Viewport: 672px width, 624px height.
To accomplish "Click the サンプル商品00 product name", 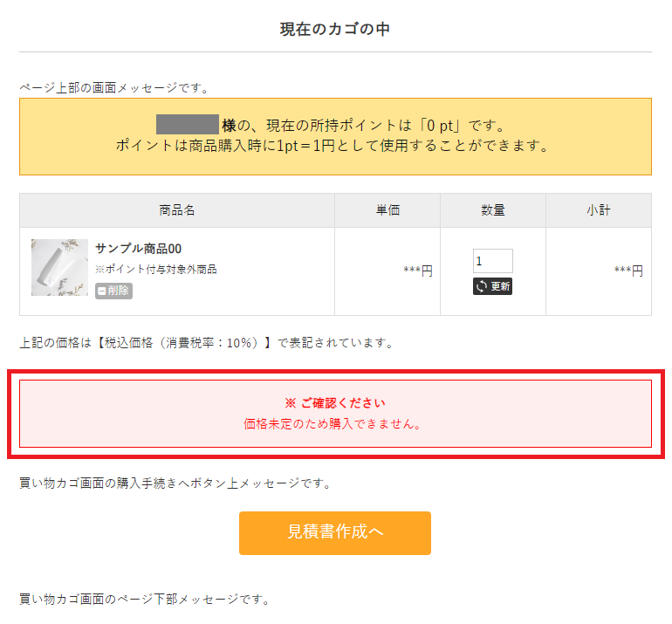I will pyautogui.click(x=138, y=249).
